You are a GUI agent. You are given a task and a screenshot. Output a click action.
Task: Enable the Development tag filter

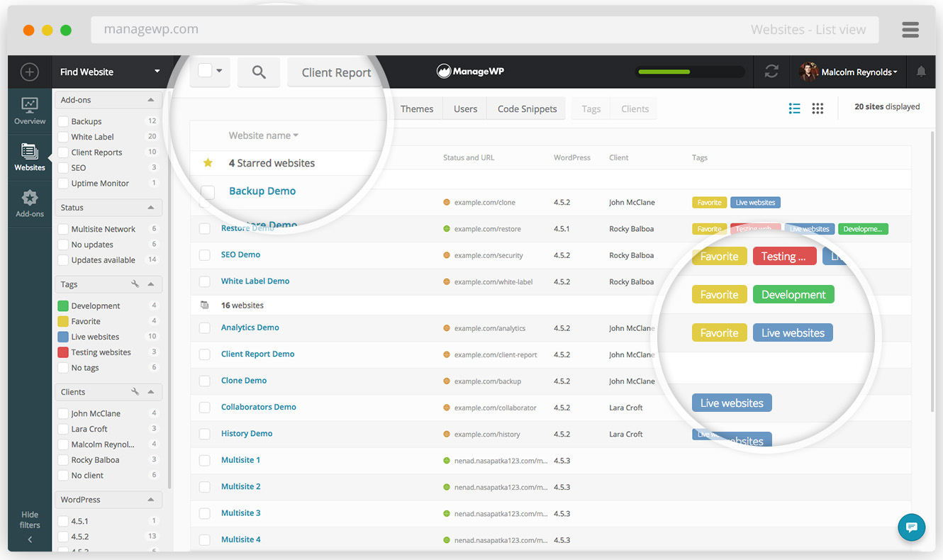pyautogui.click(x=64, y=305)
